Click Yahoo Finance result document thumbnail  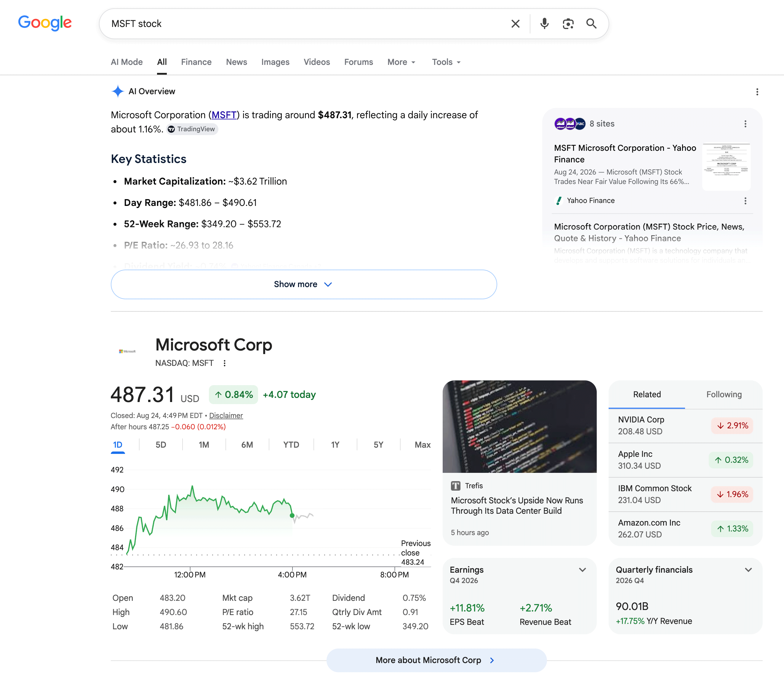pos(726,166)
